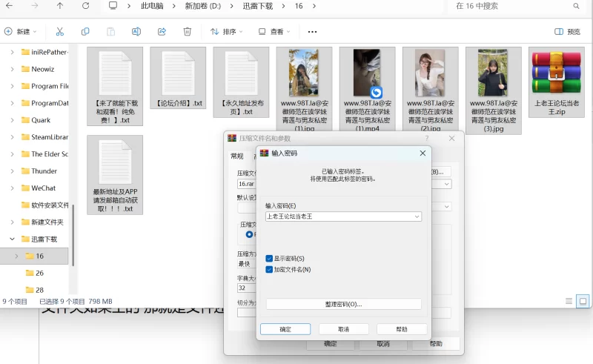Toggle the 显示密码 checkbox
Viewport: 593px width, 364px height.
[269, 258]
